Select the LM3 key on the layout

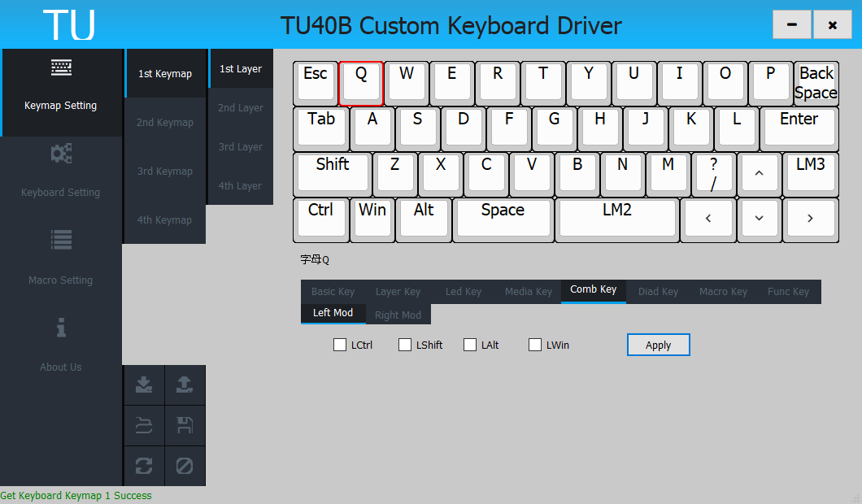(x=811, y=174)
